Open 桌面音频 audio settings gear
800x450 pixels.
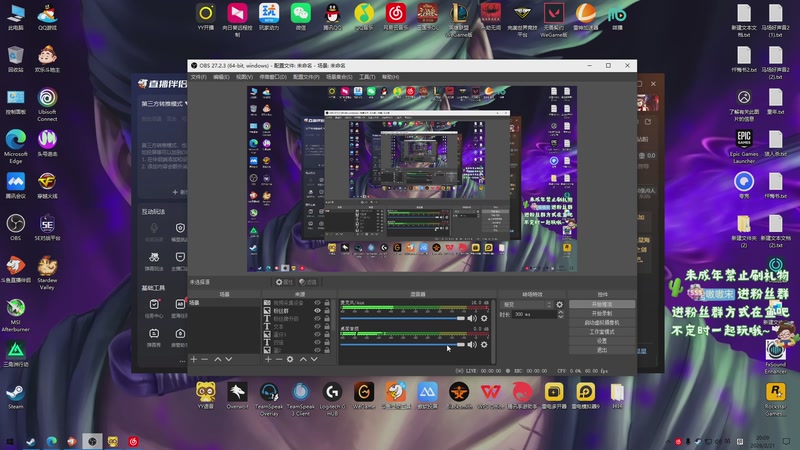(484, 344)
